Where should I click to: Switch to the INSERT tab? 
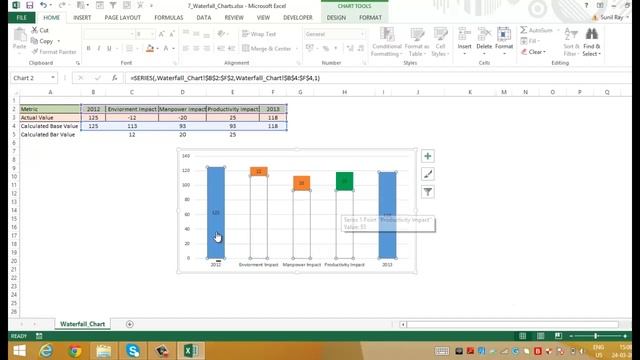(82, 18)
